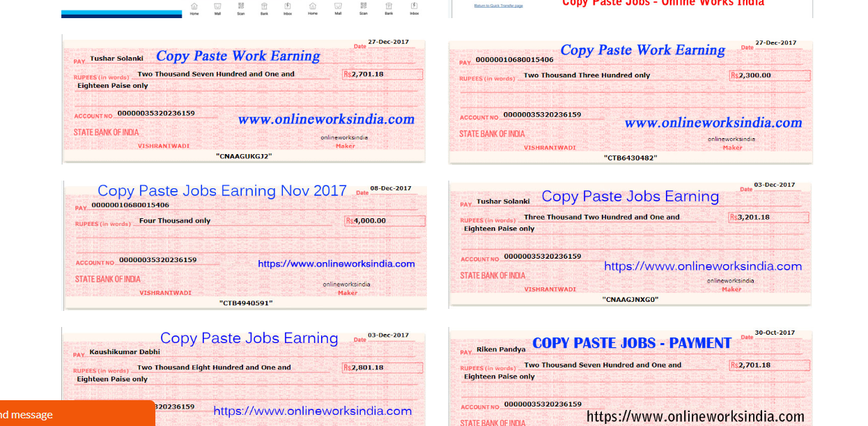
Task: Click the amount Rs 4,000.00
Action: coord(385,220)
